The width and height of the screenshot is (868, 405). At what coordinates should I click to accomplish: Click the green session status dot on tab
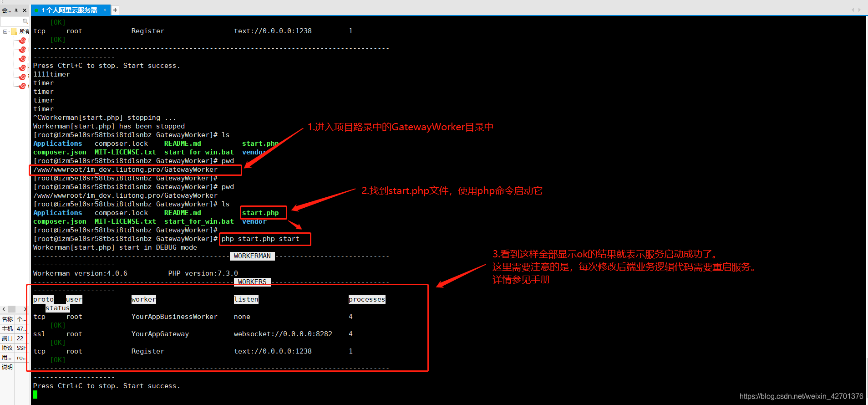coord(36,10)
